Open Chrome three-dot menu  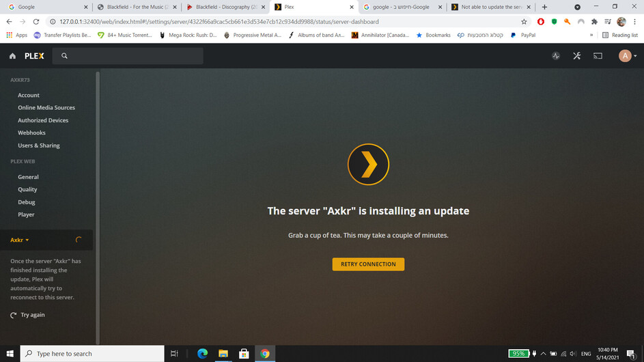(x=634, y=22)
